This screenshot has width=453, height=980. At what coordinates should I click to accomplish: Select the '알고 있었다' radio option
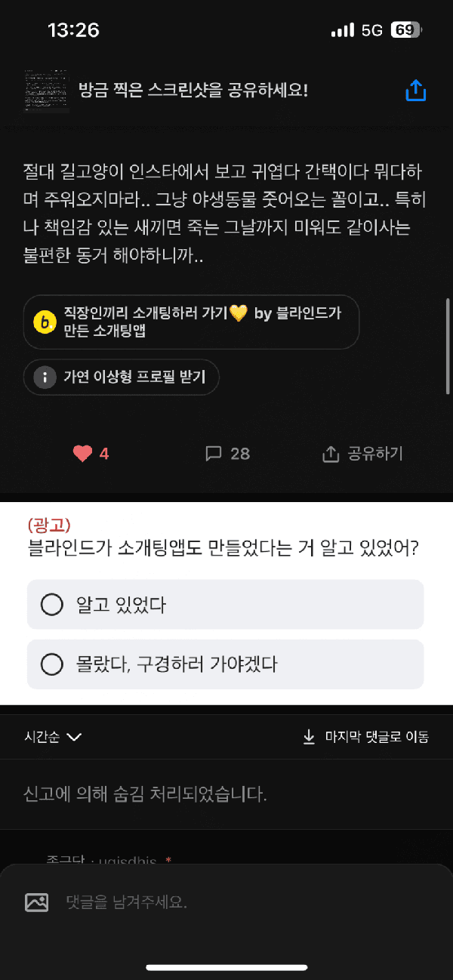coord(51,605)
